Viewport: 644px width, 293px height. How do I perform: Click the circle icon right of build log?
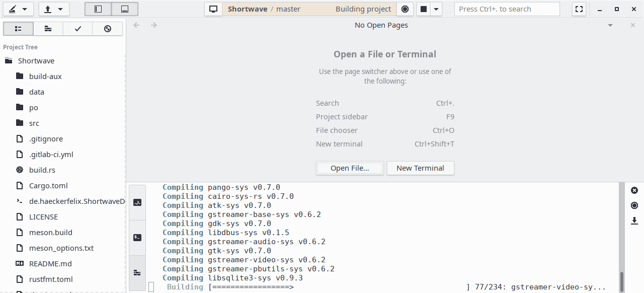click(634, 205)
